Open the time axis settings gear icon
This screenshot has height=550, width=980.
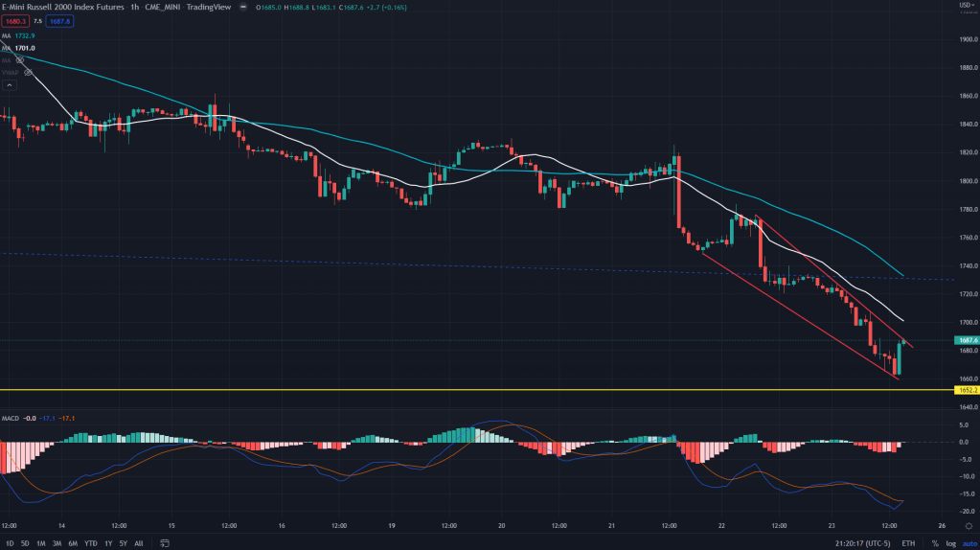click(969, 526)
